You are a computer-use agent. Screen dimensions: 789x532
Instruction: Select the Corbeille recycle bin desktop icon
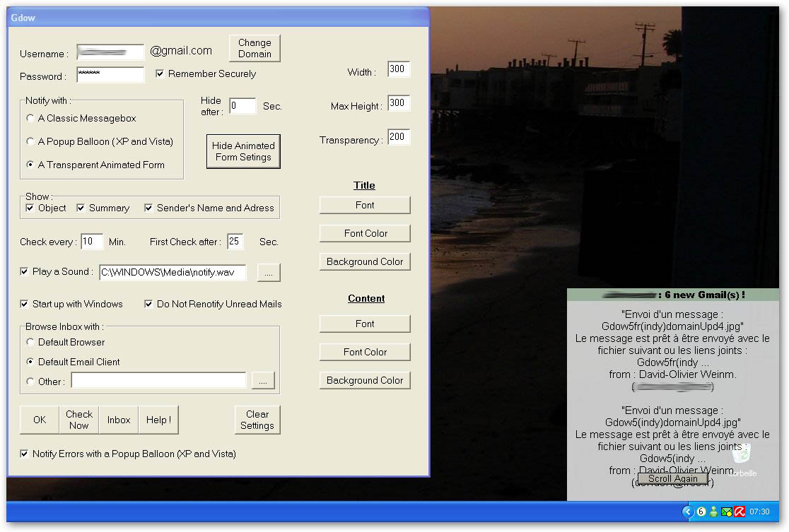point(742,460)
